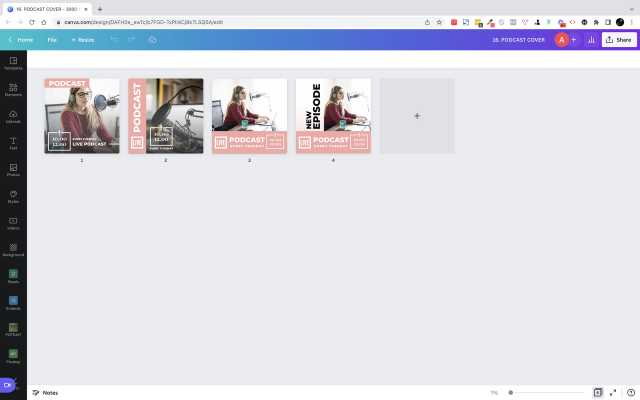Select the Text tool in sidebar
This screenshot has width=640, height=400.
tap(13, 144)
